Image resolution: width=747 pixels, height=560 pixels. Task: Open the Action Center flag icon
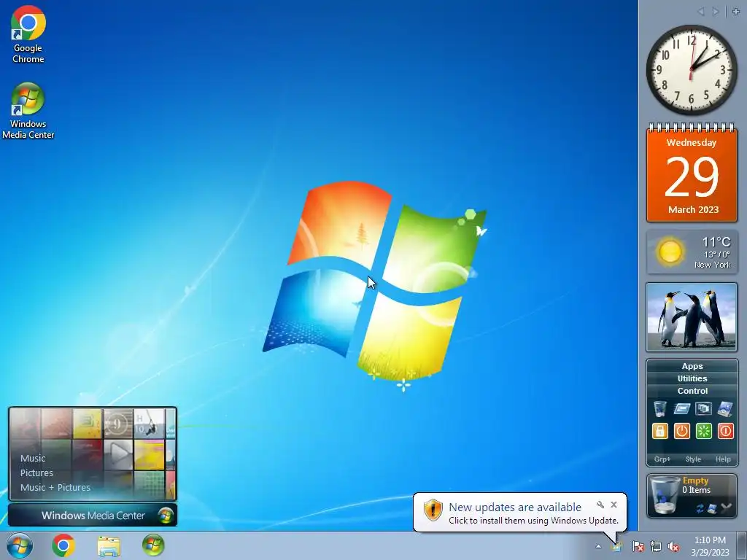638,547
